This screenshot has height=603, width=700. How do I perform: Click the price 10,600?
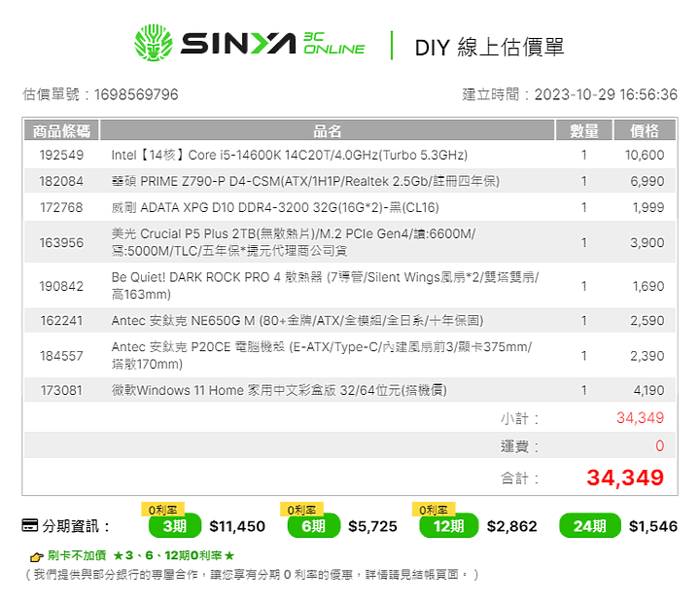tap(645, 155)
